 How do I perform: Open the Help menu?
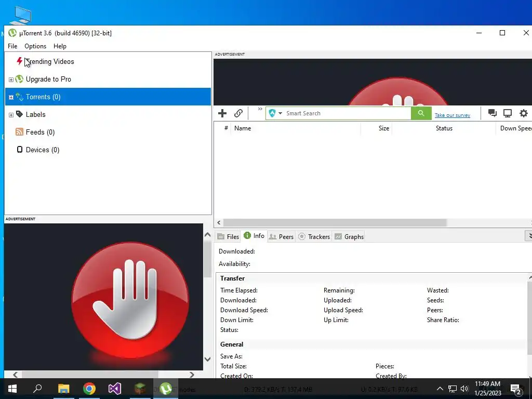coord(60,46)
